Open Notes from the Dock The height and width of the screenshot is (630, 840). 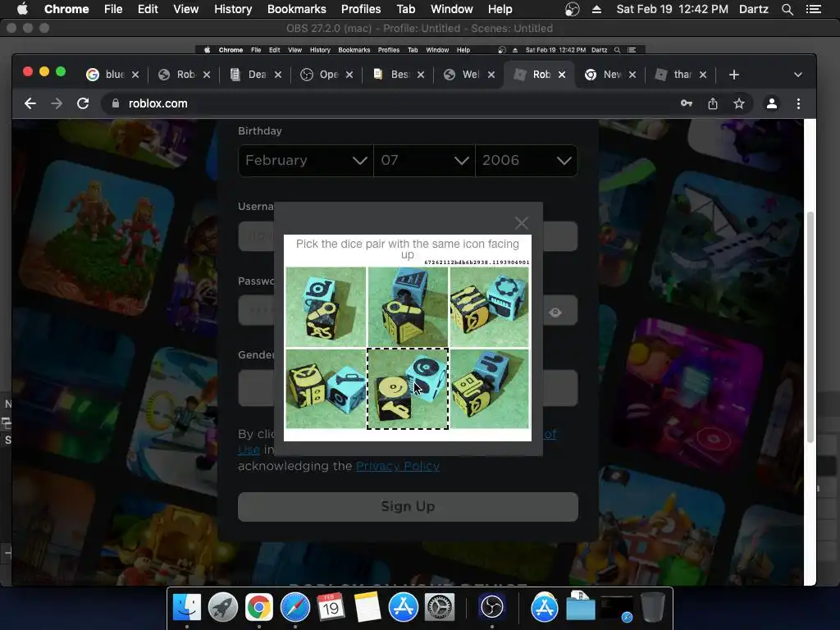click(367, 608)
